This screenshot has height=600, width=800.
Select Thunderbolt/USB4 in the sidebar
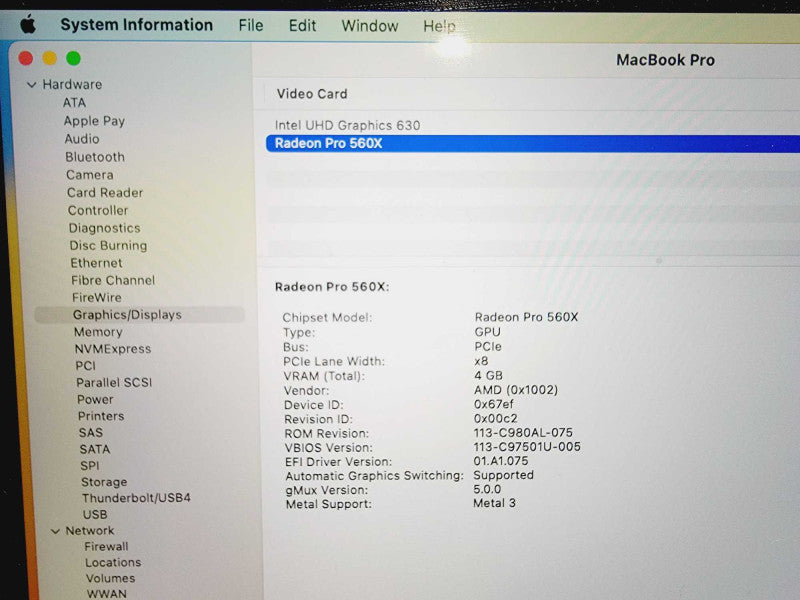click(x=136, y=498)
